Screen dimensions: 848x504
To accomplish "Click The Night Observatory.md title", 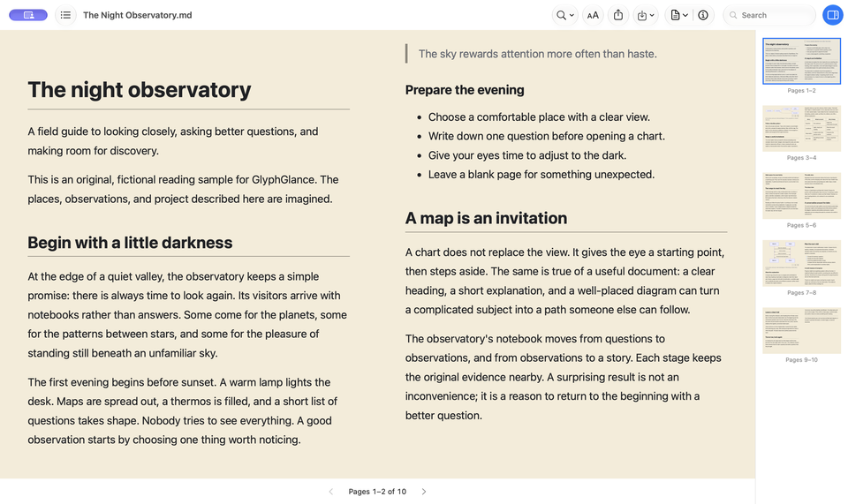I will 138,15.
